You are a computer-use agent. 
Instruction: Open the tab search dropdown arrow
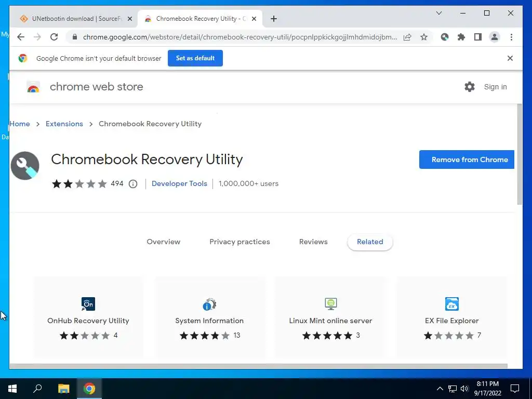438,13
